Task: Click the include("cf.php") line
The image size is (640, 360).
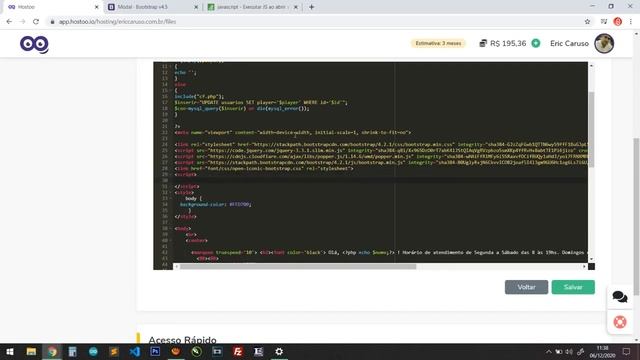Action: click(x=199, y=96)
